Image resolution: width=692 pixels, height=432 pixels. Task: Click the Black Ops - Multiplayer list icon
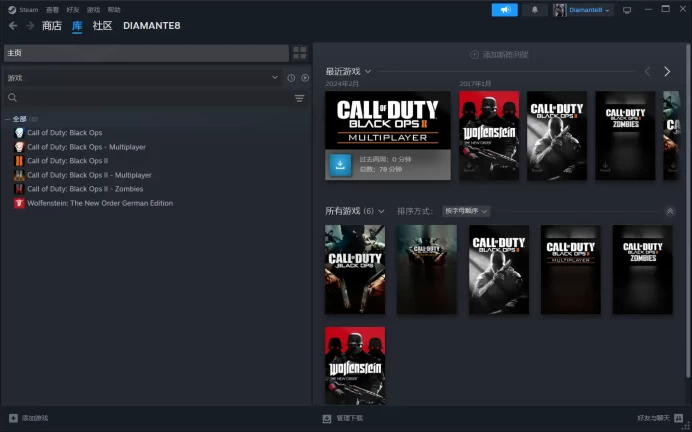tap(19, 147)
